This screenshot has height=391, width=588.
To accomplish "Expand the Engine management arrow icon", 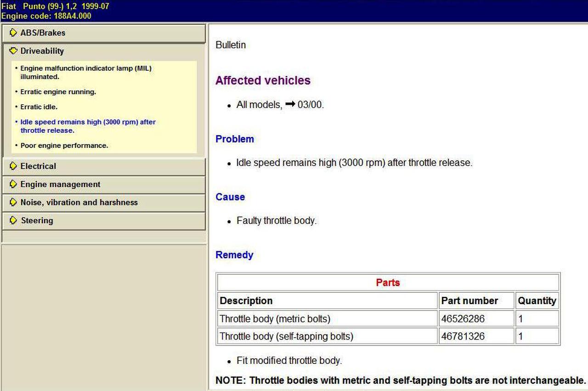I will (13, 184).
